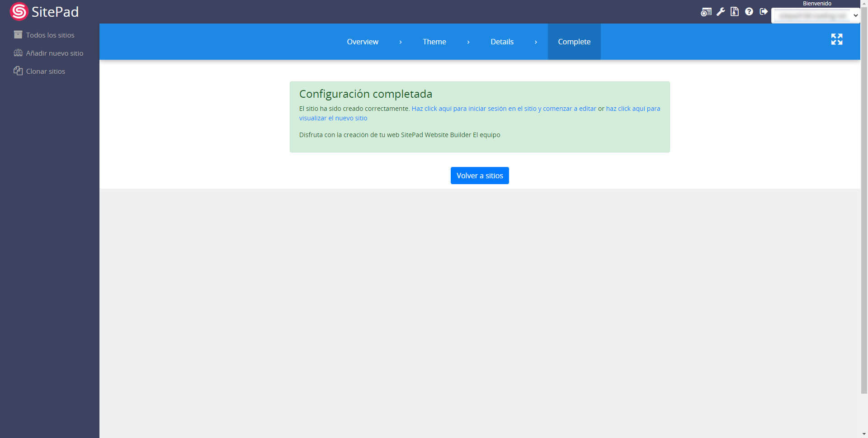Image resolution: width=868 pixels, height=438 pixels.
Task: Click the zipped file backup icon
Action: tap(735, 12)
